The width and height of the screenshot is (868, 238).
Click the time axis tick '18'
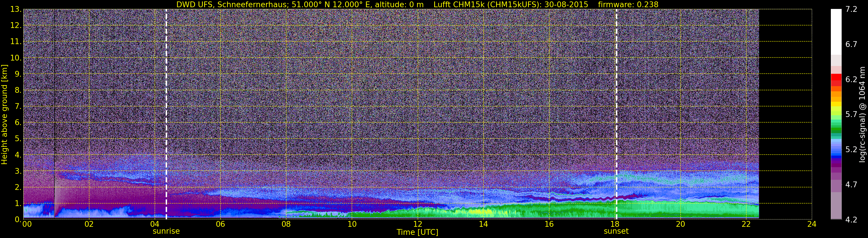[x=614, y=224]
